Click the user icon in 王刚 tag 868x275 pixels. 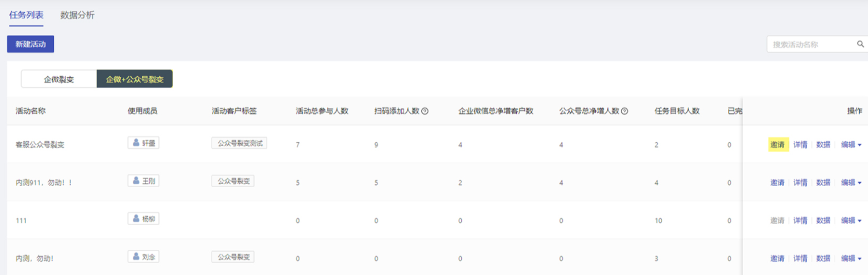click(136, 181)
